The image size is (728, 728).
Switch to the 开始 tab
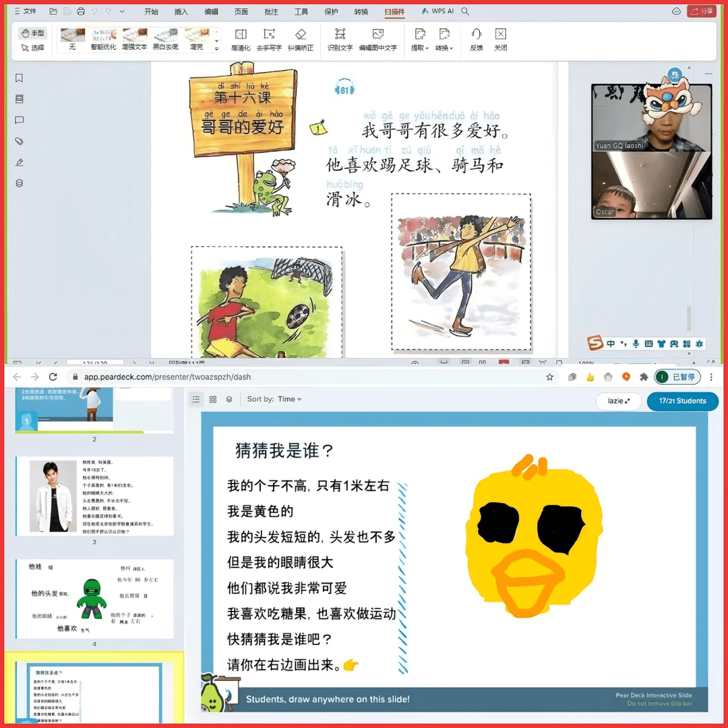click(x=151, y=11)
